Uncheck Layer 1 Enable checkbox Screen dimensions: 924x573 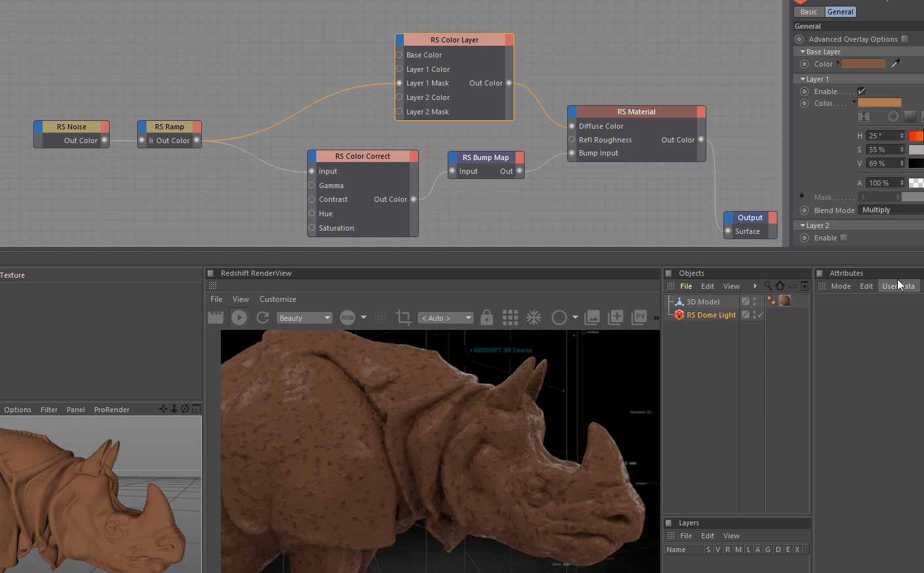[861, 91]
